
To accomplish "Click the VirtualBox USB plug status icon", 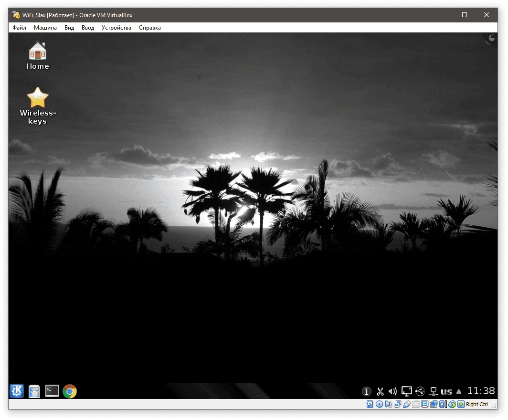I will pos(407,404).
